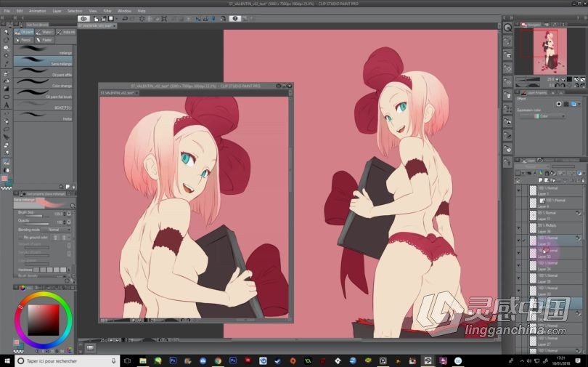Select the Zoom magnifier tool

point(6,32)
